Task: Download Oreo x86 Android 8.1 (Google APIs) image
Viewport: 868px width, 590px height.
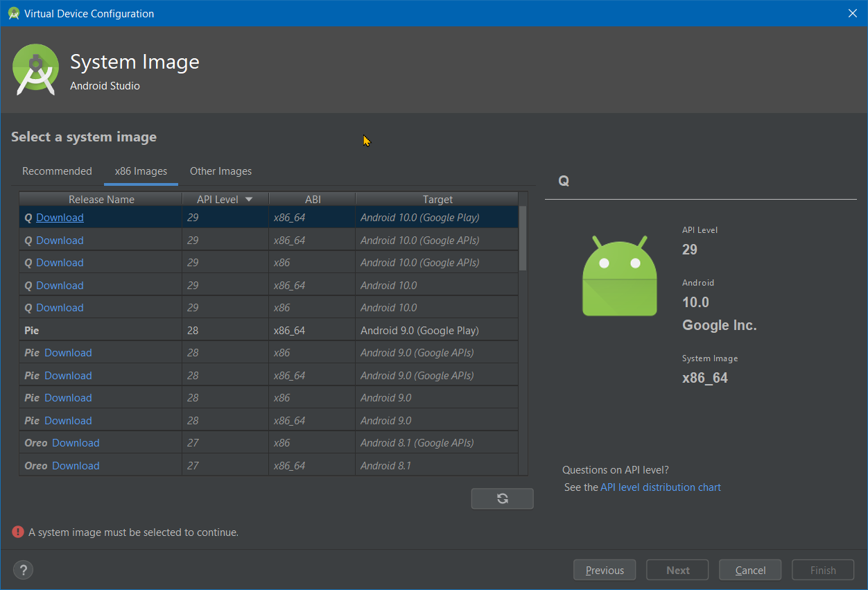Action: (76, 443)
